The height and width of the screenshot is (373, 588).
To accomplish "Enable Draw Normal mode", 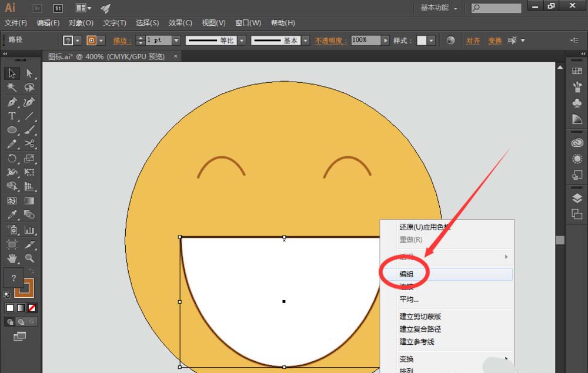I will tap(10, 322).
